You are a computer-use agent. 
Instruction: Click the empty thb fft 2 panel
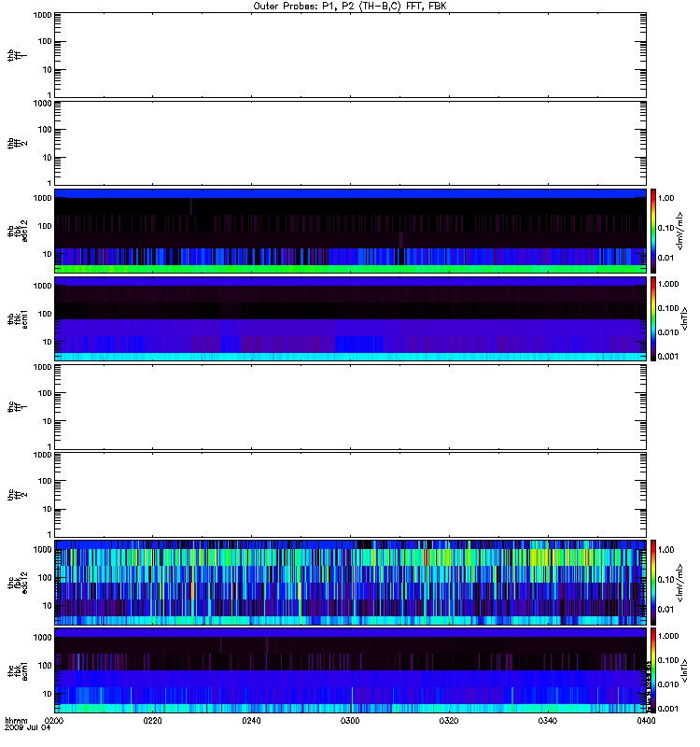point(350,143)
